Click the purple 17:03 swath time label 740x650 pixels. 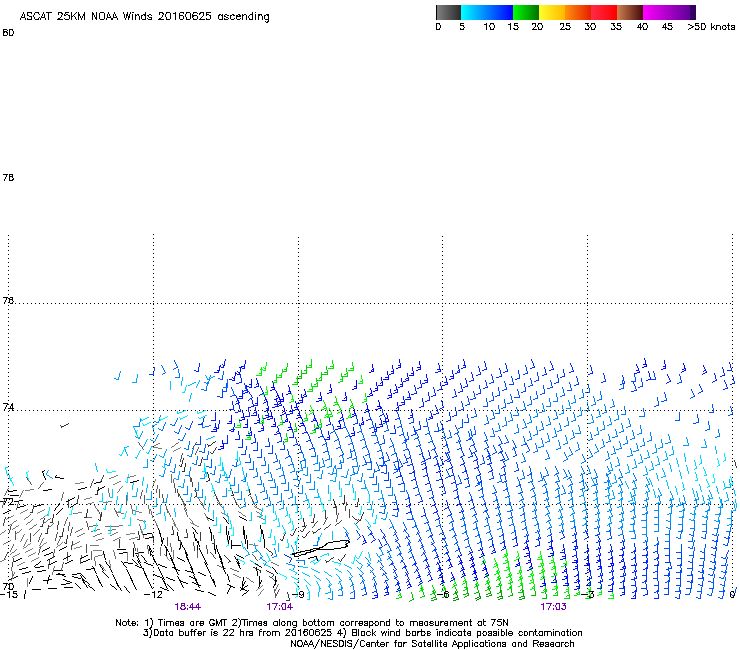(x=553, y=607)
